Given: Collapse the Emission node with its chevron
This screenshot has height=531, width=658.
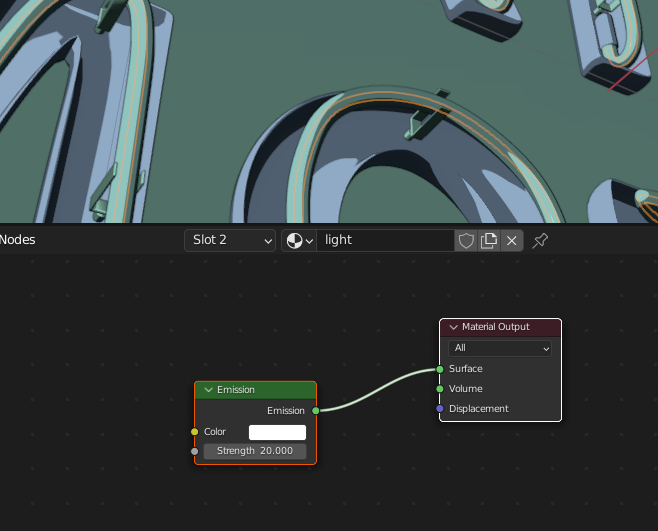Looking at the screenshot, I should [x=208, y=390].
